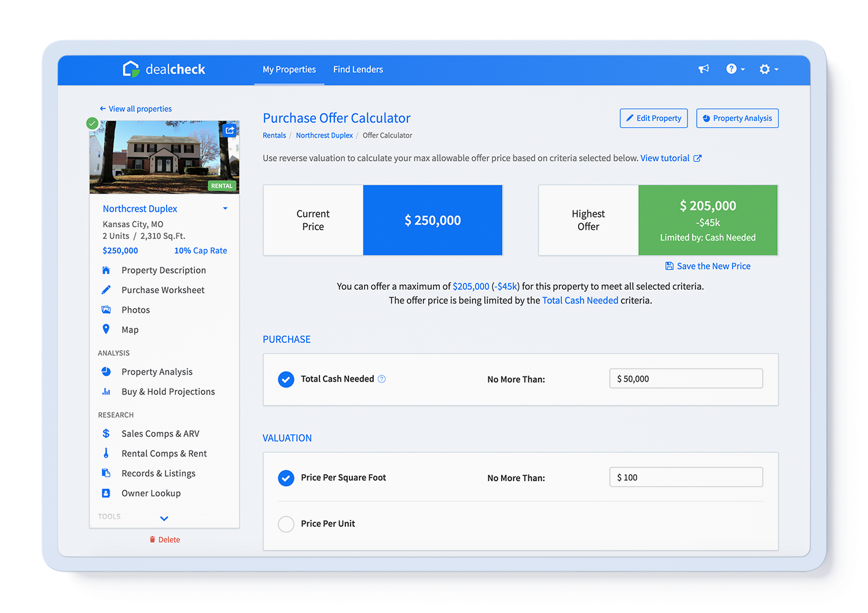Open the Northcrest Duplex property dropdown
This screenshot has height=613, width=868.
pyautogui.click(x=225, y=208)
